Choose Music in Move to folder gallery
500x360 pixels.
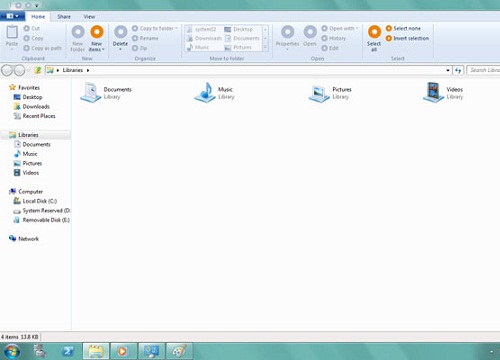198,47
